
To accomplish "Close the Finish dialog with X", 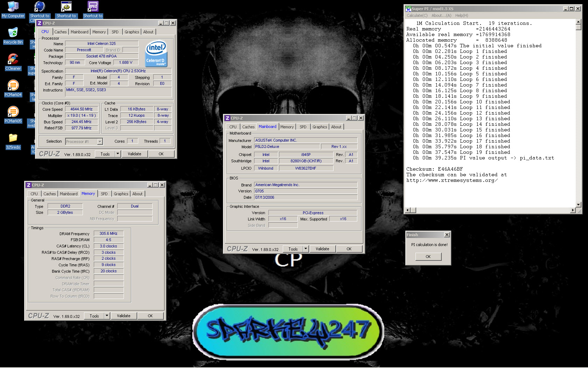I will click(x=447, y=235).
